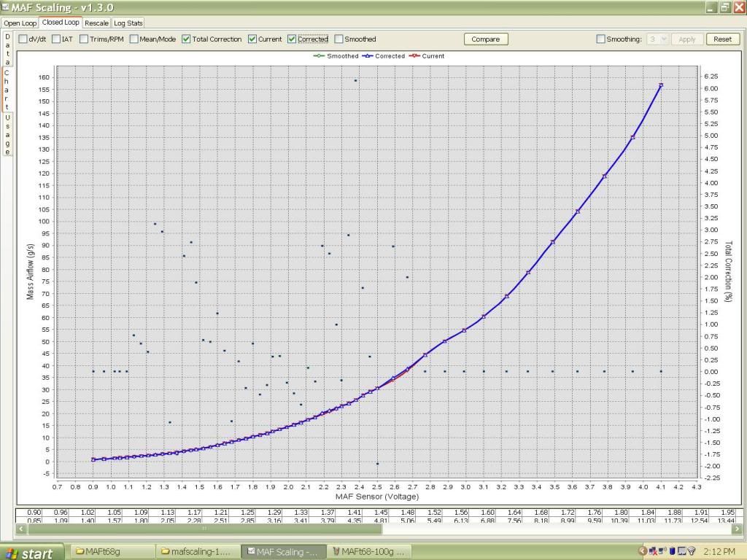
Task: Click the Windows Start button
Action: [x=31, y=552]
